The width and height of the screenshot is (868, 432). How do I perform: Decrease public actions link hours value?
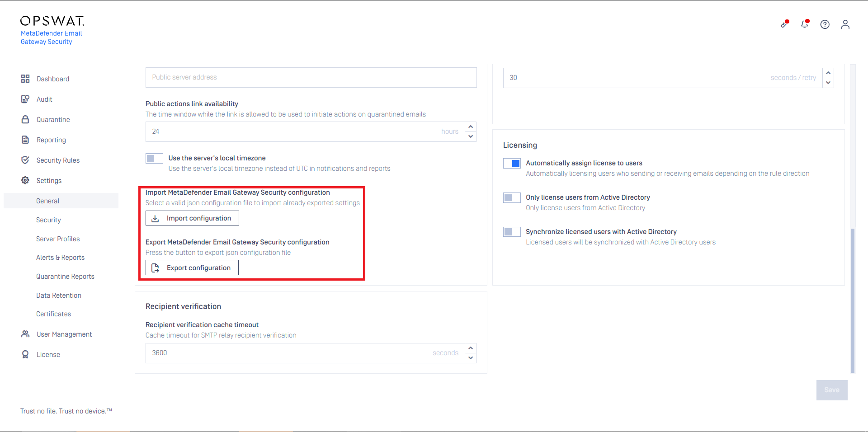tap(471, 136)
